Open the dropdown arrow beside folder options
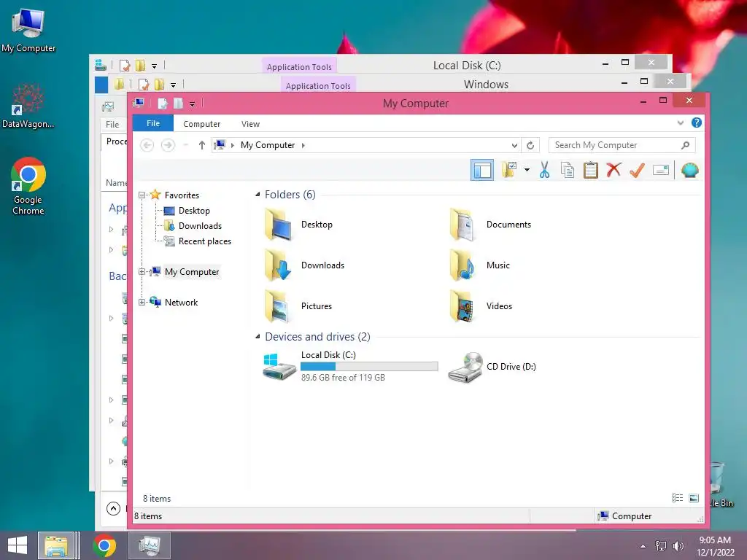This screenshot has width=747, height=560. (527, 170)
